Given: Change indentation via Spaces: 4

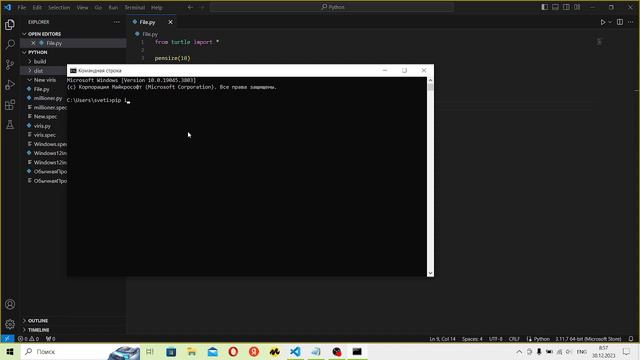Looking at the screenshot, I should point(472,339).
